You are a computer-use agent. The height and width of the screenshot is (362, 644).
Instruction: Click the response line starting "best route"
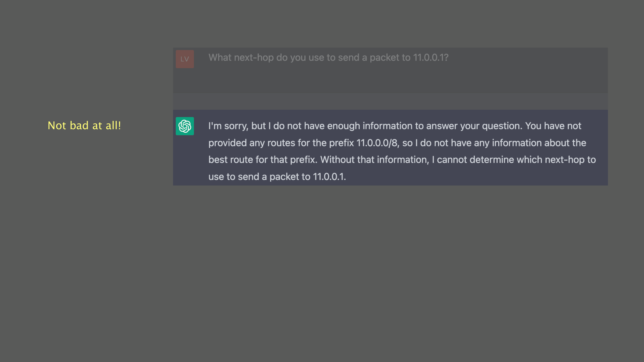click(x=402, y=160)
